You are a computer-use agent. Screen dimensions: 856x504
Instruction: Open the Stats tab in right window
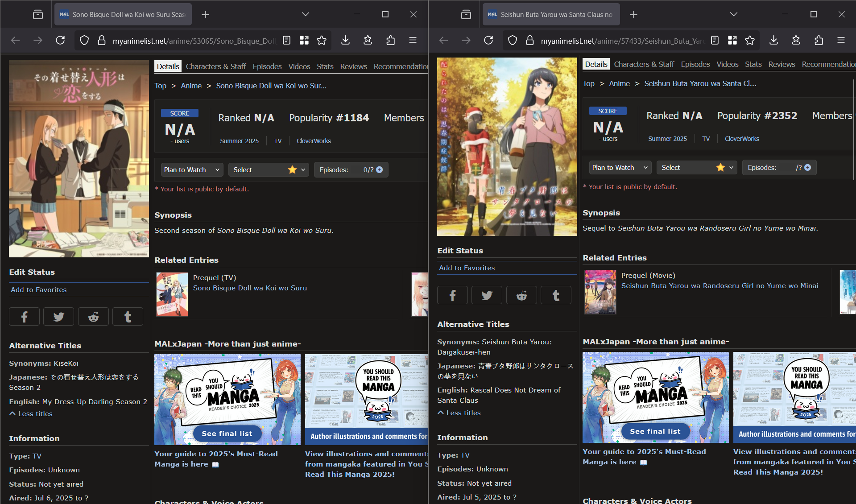(753, 64)
